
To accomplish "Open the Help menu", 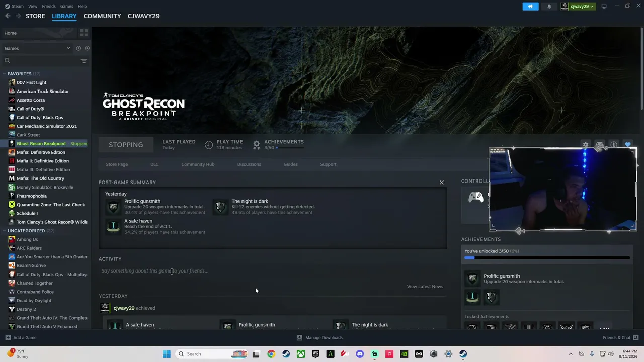I will coord(82,6).
